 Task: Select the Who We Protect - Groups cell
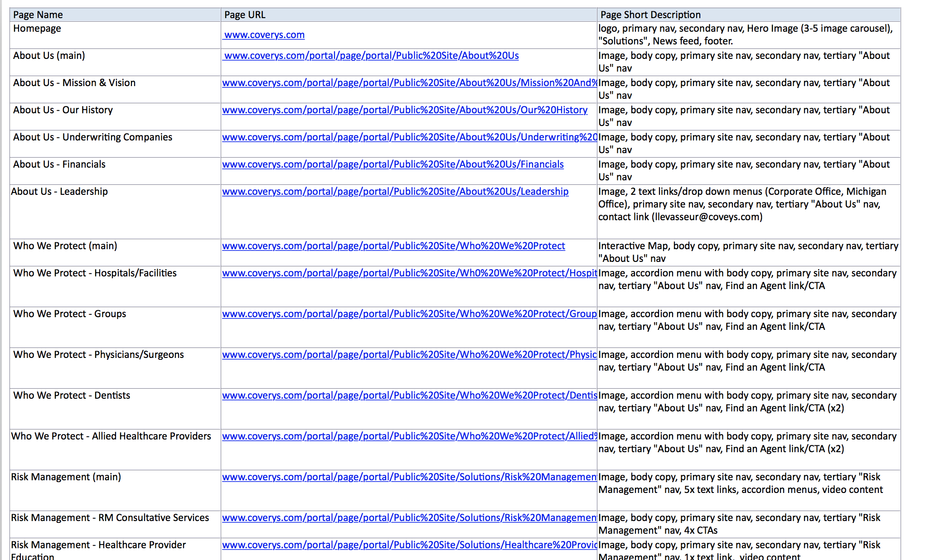coord(115,327)
